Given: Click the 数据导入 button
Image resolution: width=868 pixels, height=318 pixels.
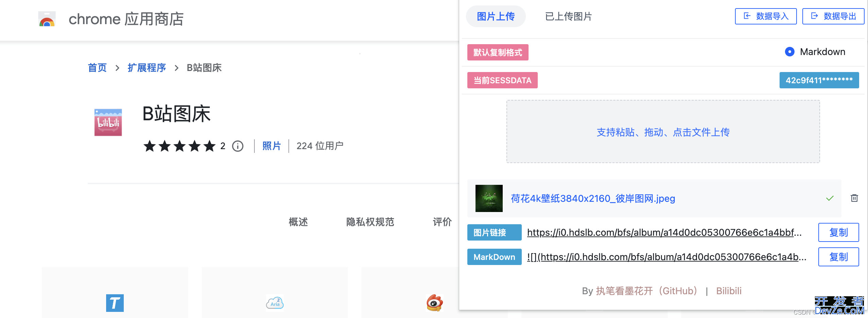Looking at the screenshot, I should tap(766, 16).
